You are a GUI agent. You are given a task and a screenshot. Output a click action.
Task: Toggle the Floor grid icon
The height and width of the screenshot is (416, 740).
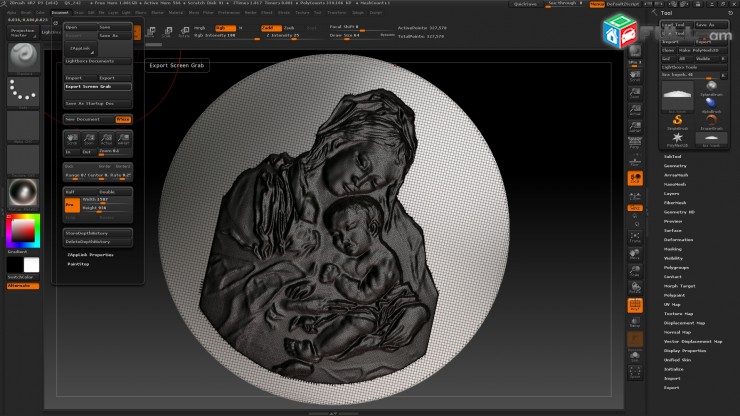(x=635, y=161)
